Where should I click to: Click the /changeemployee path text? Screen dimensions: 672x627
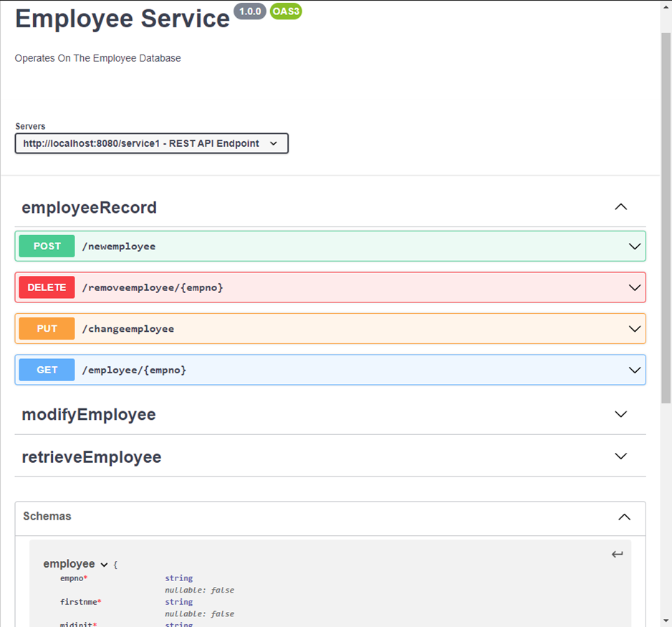128,329
